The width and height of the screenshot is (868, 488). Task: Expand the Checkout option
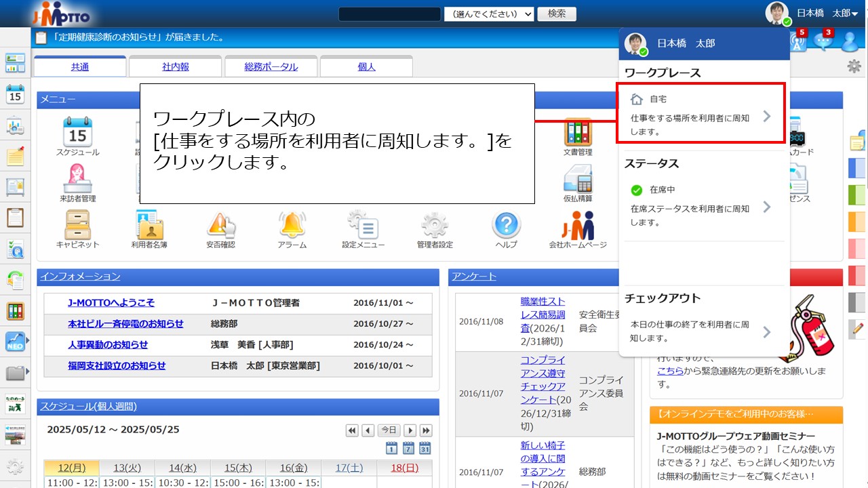click(701, 331)
